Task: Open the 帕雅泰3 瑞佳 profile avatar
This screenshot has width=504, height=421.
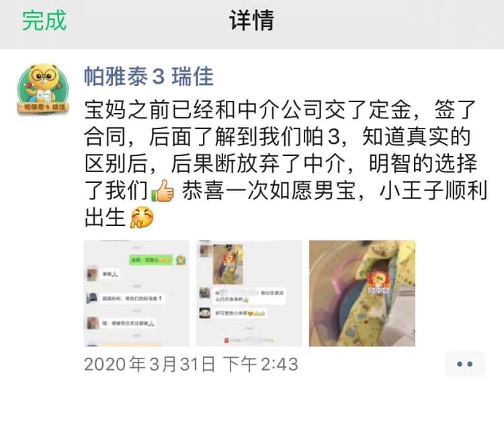Action: click(43, 89)
